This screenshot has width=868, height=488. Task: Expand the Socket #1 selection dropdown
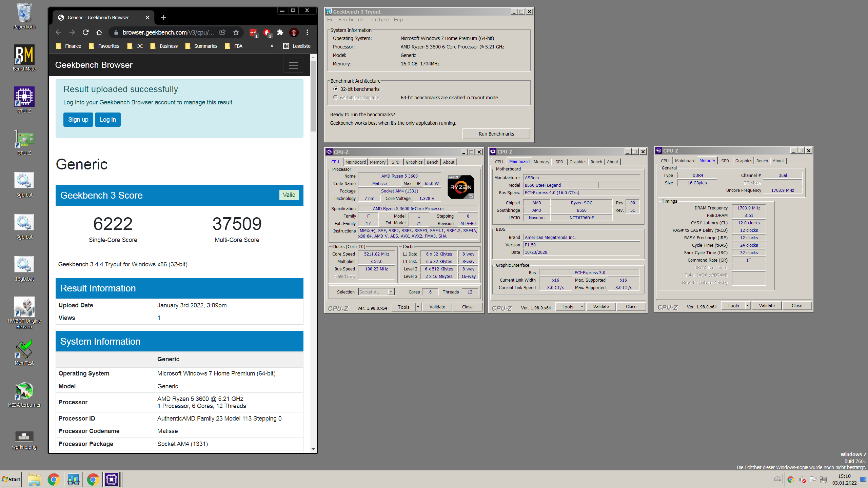391,292
